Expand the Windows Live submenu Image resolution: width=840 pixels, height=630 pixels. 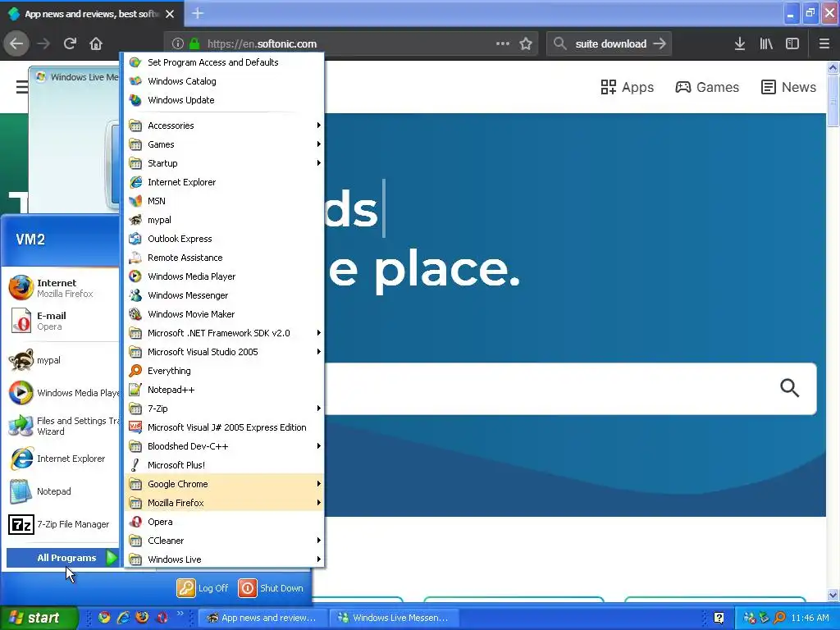(x=224, y=559)
